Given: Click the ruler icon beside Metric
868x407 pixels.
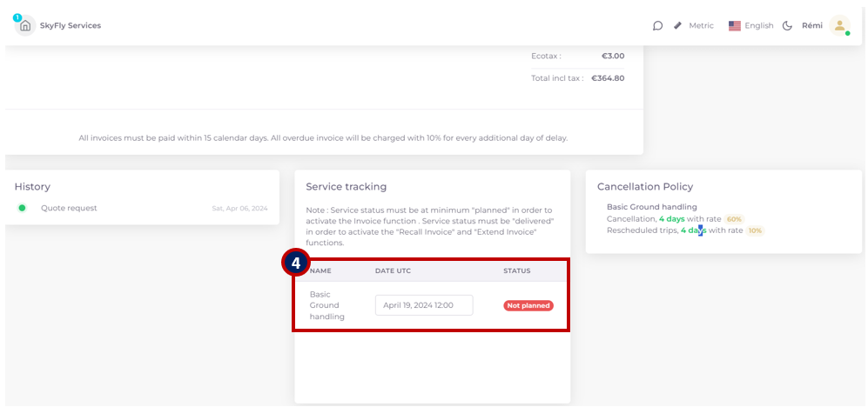Looking at the screenshot, I should coord(677,25).
